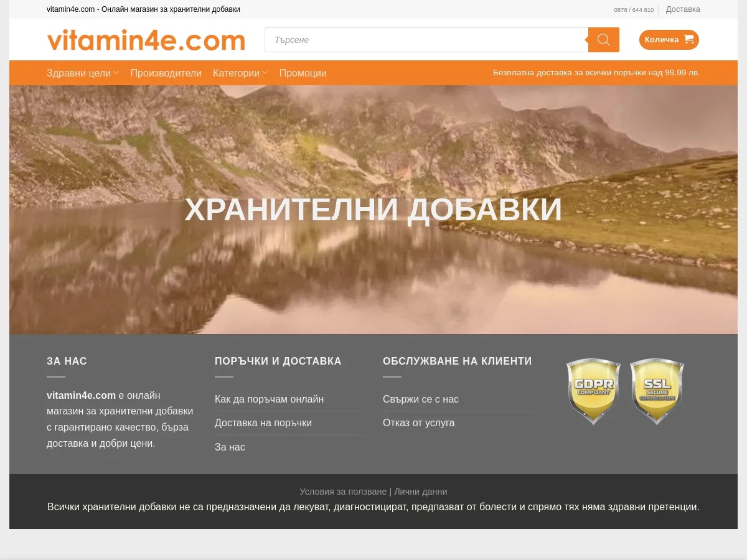Viewport: 747px width, 560px height.
Task: Focus the Търсене search field
Action: 426,40
